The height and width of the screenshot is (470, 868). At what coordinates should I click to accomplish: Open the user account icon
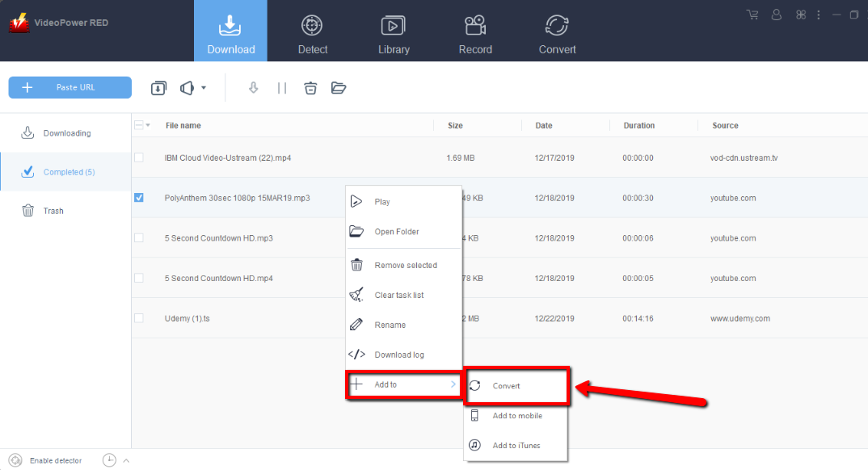[x=777, y=15]
